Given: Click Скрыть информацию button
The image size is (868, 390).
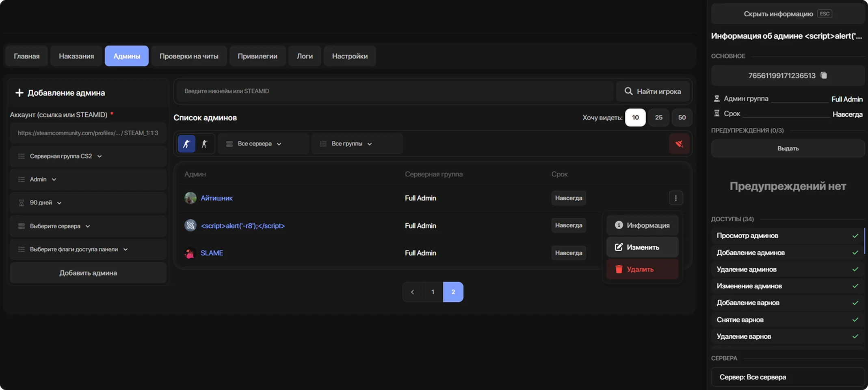Looking at the screenshot, I should click(788, 14).
